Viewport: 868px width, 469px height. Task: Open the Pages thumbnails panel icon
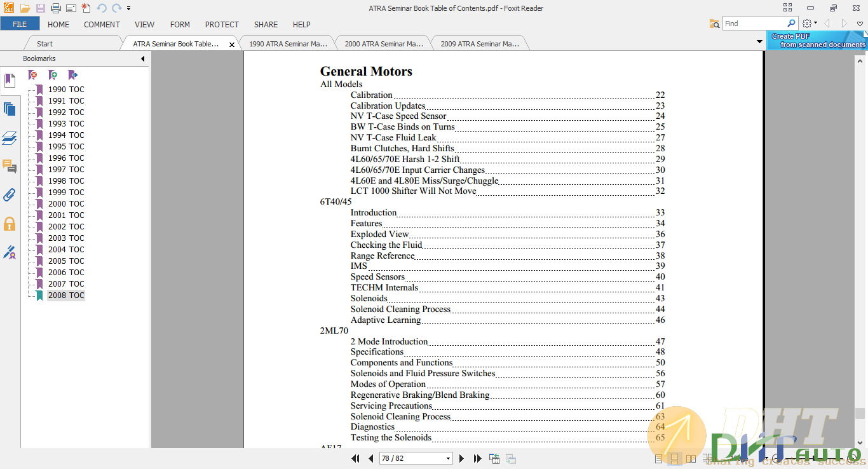click(10, 109)
